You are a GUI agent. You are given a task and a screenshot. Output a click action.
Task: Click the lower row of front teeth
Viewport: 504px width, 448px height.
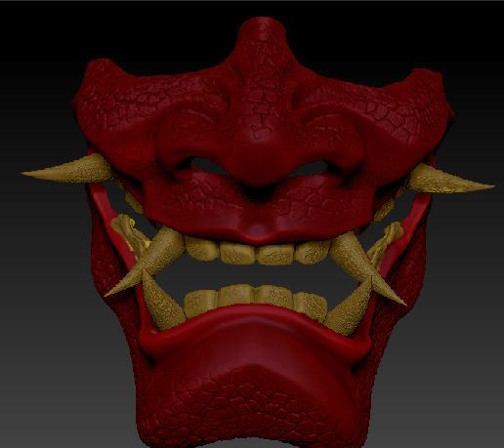tap(256, 300)
